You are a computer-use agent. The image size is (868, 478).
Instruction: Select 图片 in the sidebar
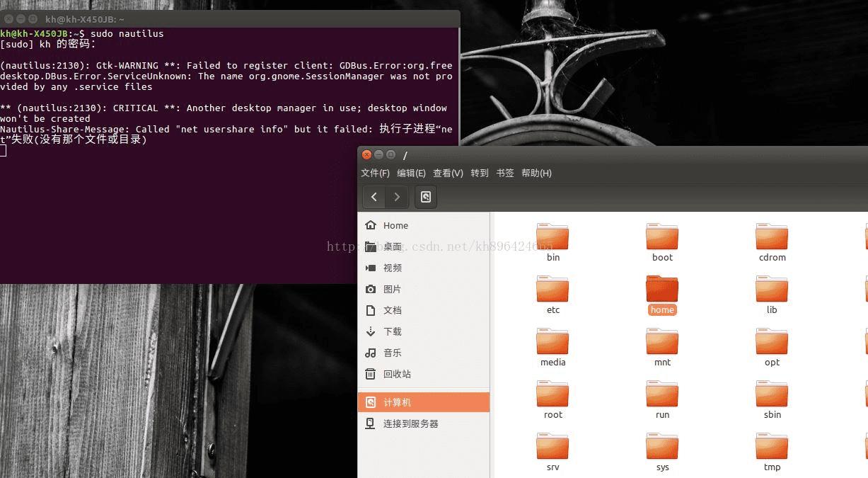(x=424, y=289)
